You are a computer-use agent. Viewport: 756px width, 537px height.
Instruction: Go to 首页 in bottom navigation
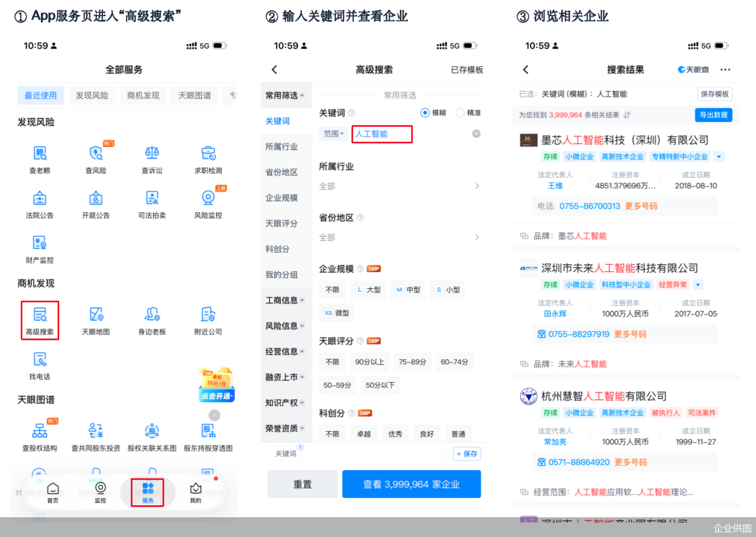click(x=53, y=493)
